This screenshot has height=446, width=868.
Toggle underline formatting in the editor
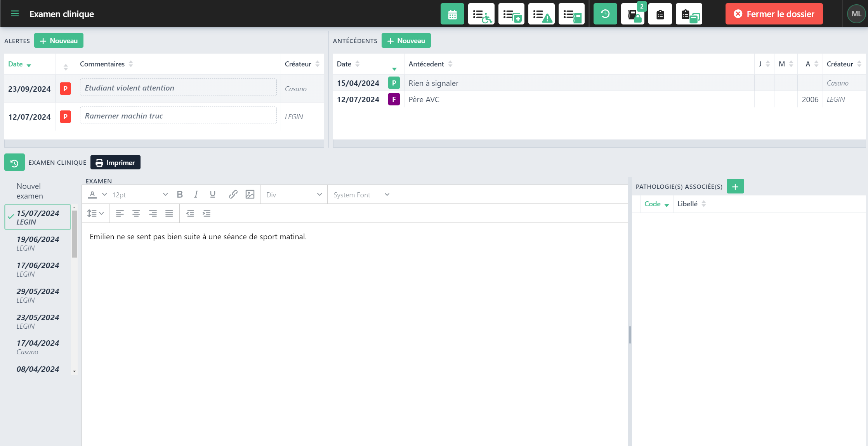(212, 195)
